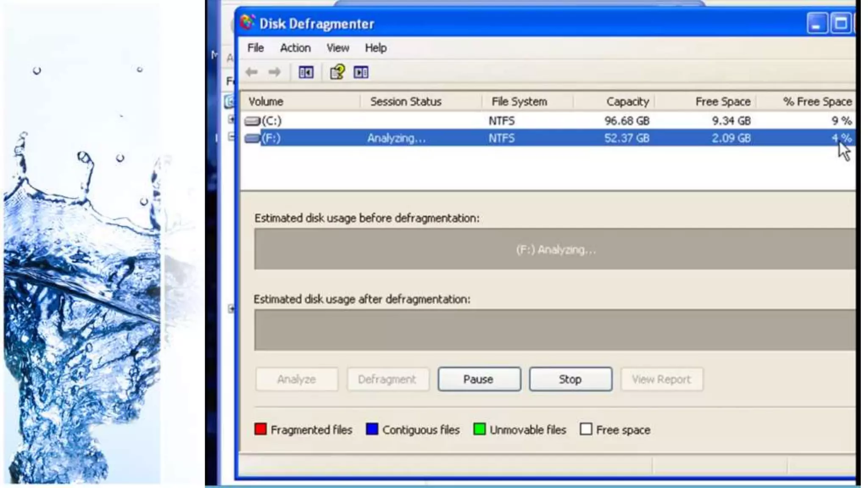Select the C: drive icon
The width and height of the screenshot is (868, 488).
point(253,121)
